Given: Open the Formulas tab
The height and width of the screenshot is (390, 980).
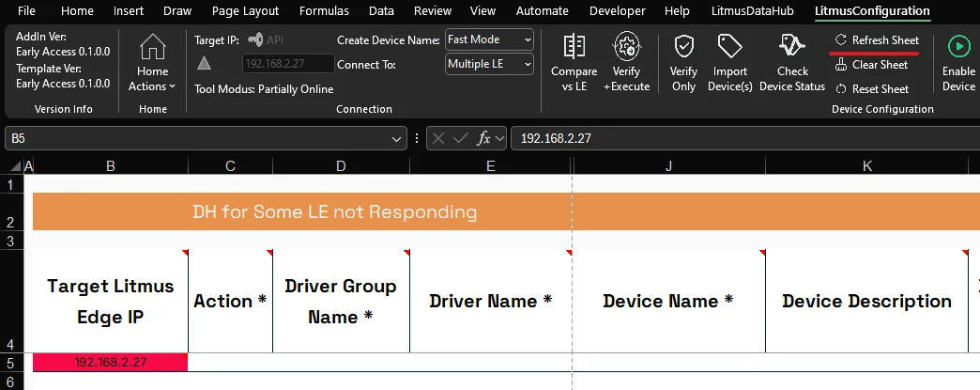Looking at the screenshot, I should click(x=324, y=10).
